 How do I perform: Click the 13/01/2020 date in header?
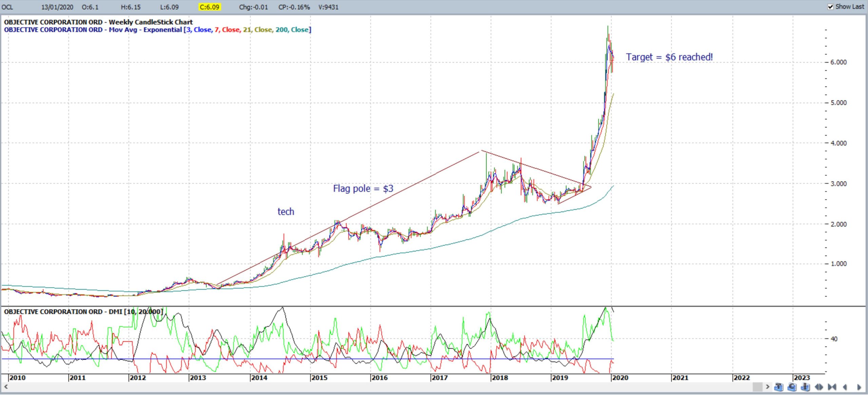click(x=57, y=7)
